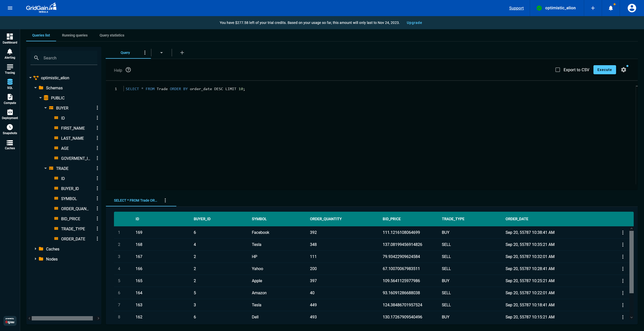This screenshot has height=331, width=644.
Task: Open row actions for Facebook trade row
Action: click(623, 233)
